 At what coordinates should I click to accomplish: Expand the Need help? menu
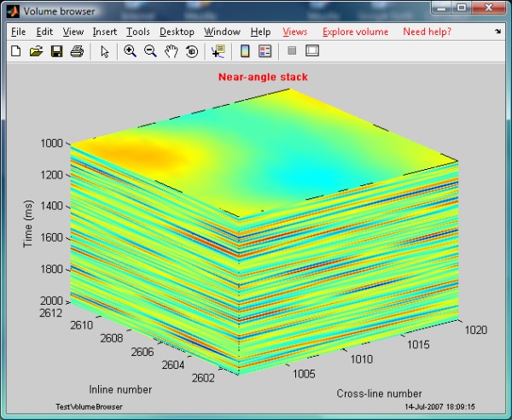point(427,32)
